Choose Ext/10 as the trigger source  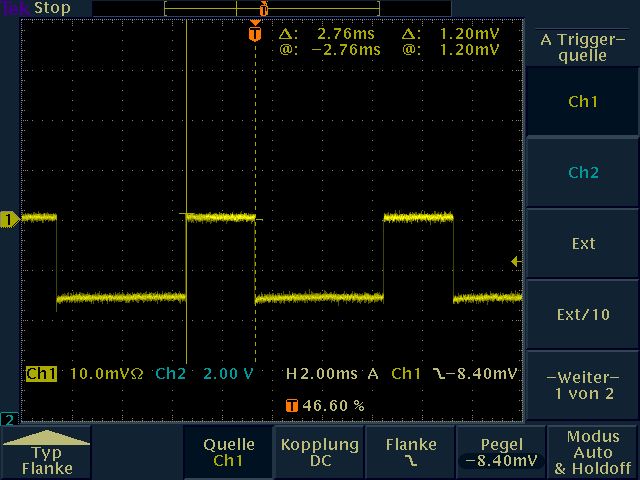583,314
